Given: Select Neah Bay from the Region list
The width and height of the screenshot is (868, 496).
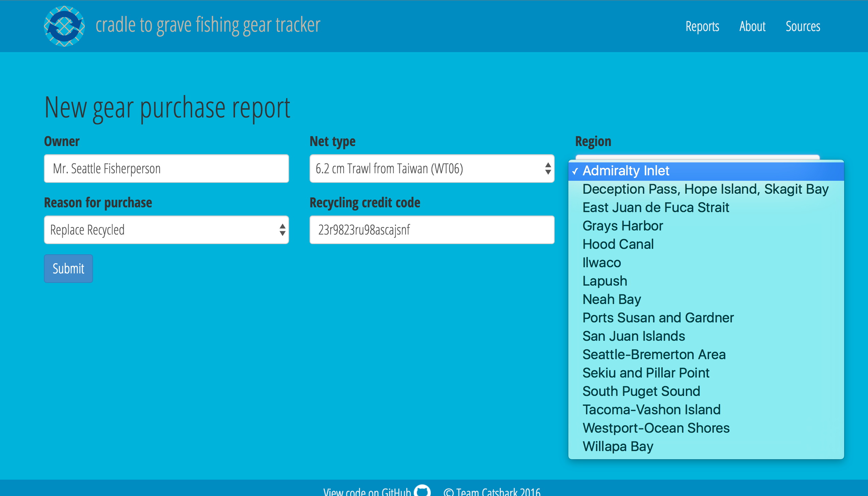Looking at the screenshot, I should 612,299.
